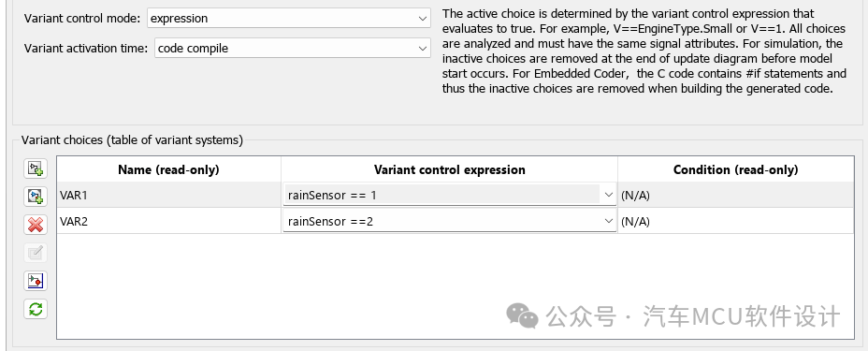Click Variant control expression column header

(450, 169)
